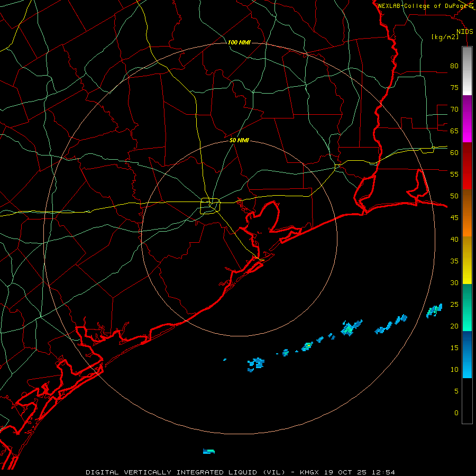Click the 50 NMI range ring label
The width and height of the screenshot is (476, 476).
point(239,140)
